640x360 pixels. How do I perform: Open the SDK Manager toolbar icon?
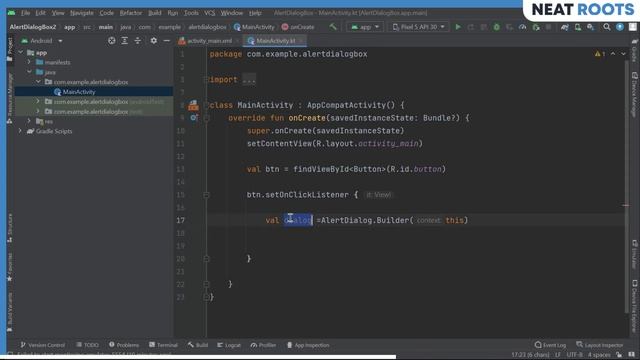pyautogui.click(x=591, y=27)
